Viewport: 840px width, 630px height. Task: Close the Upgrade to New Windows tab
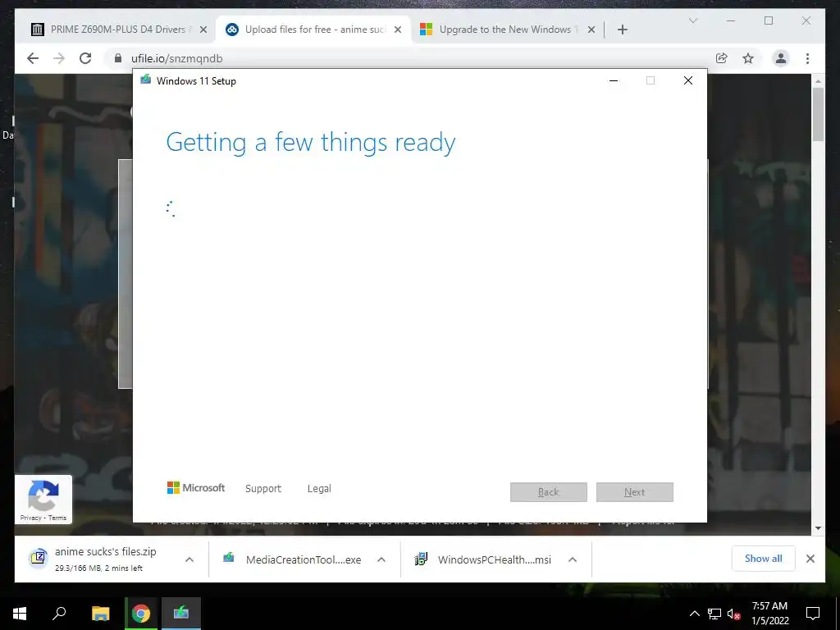(591, 30)
